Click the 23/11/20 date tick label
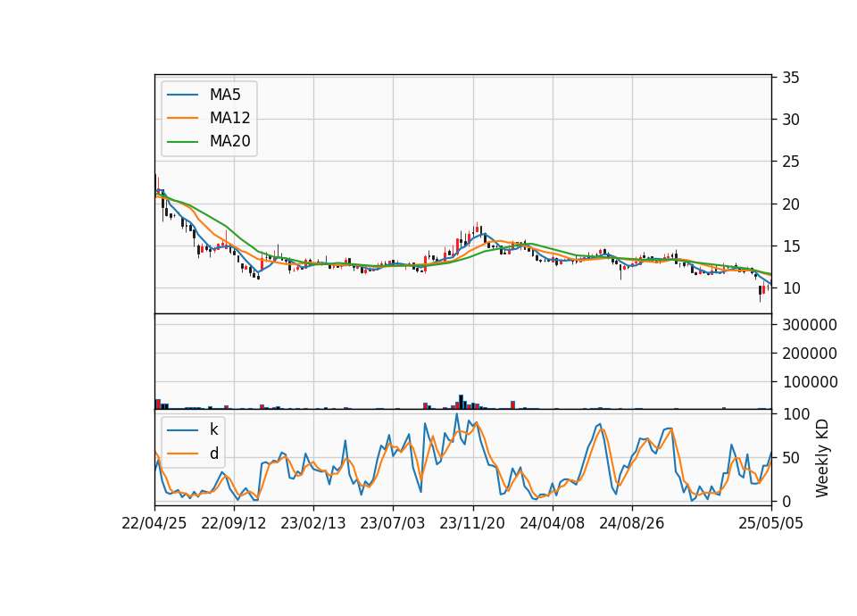857x616 pixels. pos(472,523)
